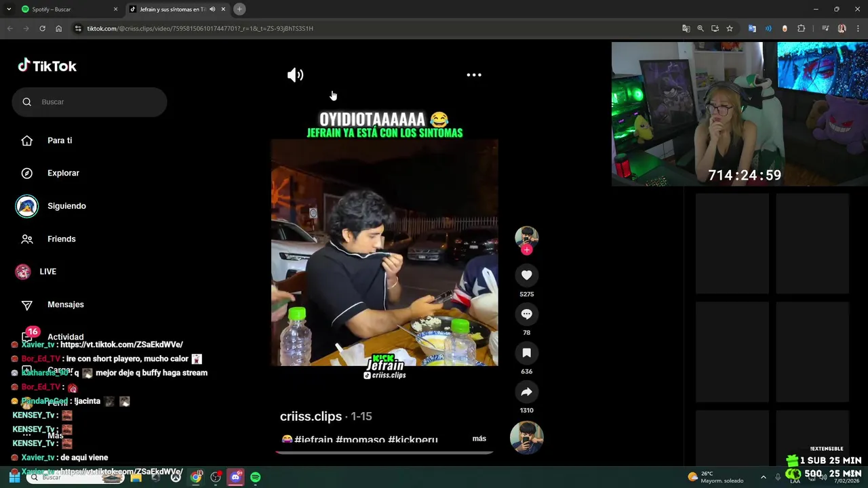Open OBS Studio from the taskbar
Viewport: 868px width, 488px height.
216,477
